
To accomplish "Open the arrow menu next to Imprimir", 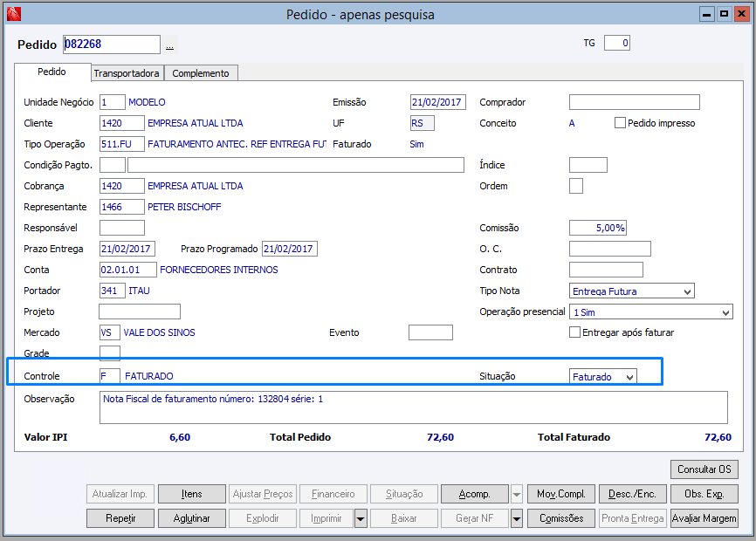I will pos(361,519).
